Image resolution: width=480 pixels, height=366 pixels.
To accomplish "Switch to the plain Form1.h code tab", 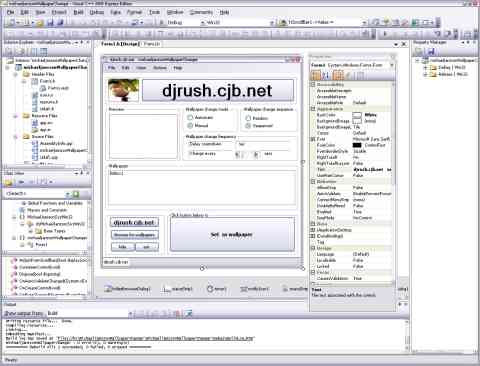I will [152, 44].
